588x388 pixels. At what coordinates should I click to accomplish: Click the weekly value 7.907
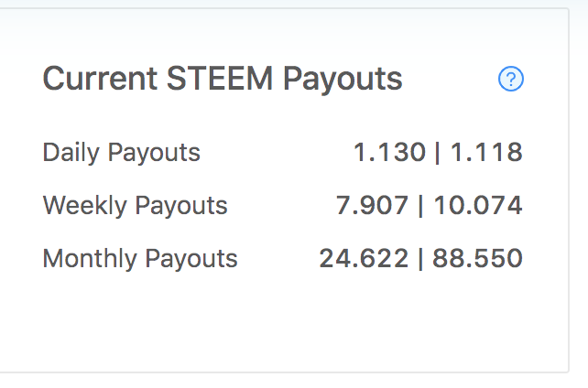(x=372, y=206)
